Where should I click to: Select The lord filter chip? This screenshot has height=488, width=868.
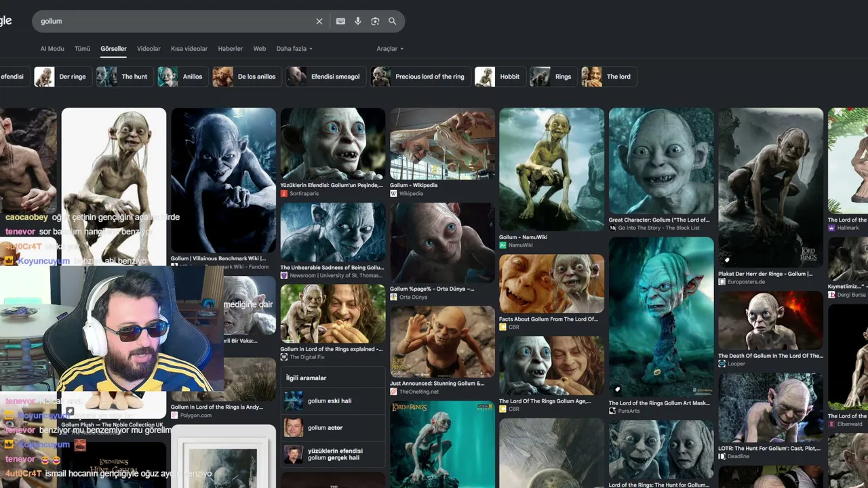pyautogui.click(x=608, y=77)
